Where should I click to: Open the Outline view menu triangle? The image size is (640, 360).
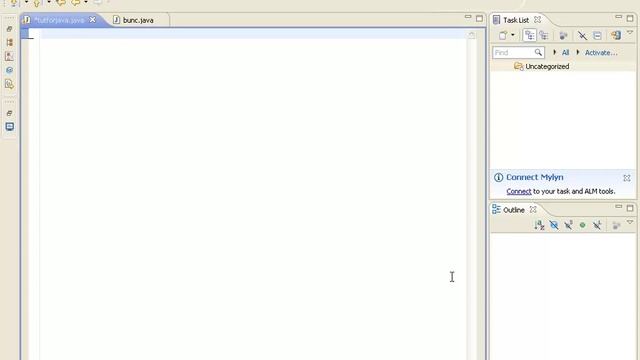coord(630,222)
